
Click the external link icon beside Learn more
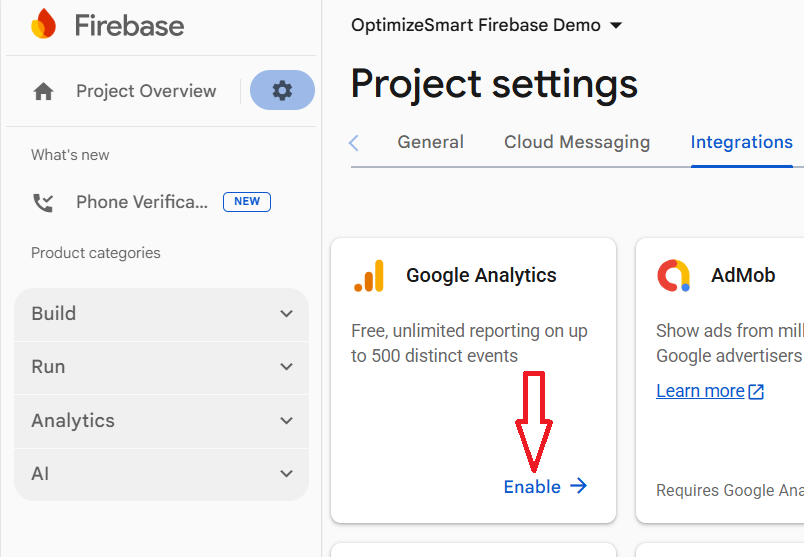tap(757, 392)
